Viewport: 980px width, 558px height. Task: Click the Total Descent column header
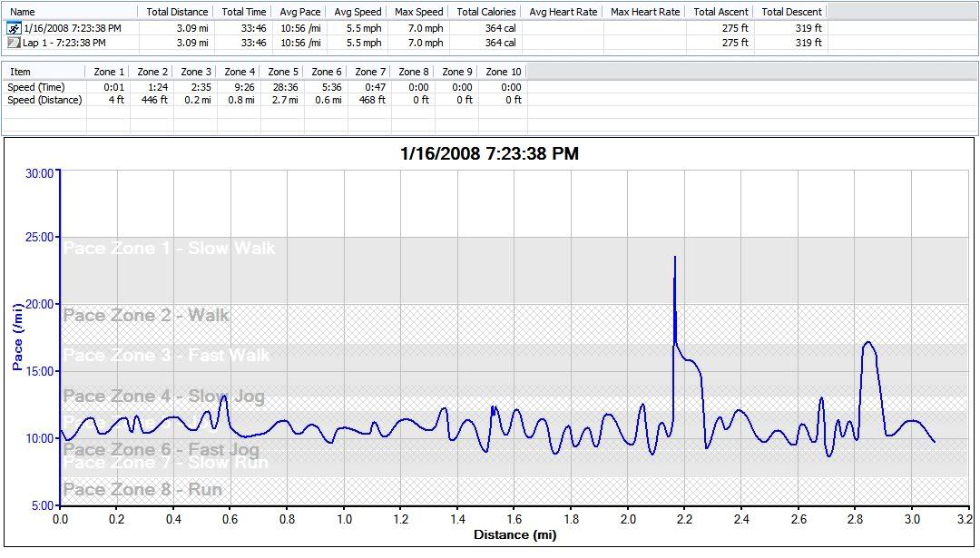[x=791, y=12]
